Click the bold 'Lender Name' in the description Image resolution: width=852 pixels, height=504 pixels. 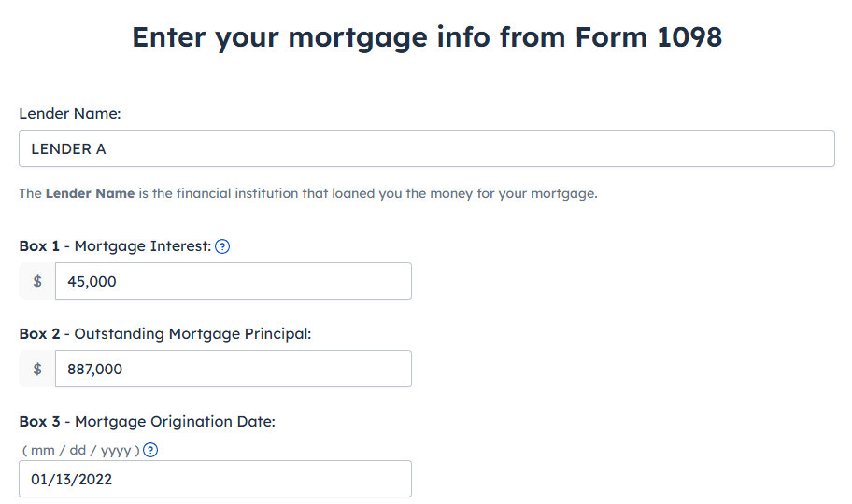(90, 194)
